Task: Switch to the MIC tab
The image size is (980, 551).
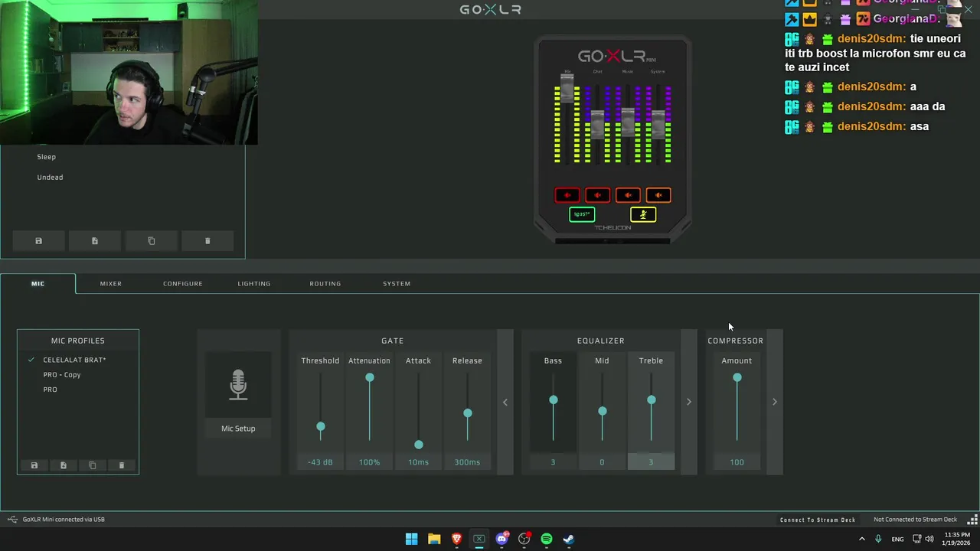Action: pos(38,283)
